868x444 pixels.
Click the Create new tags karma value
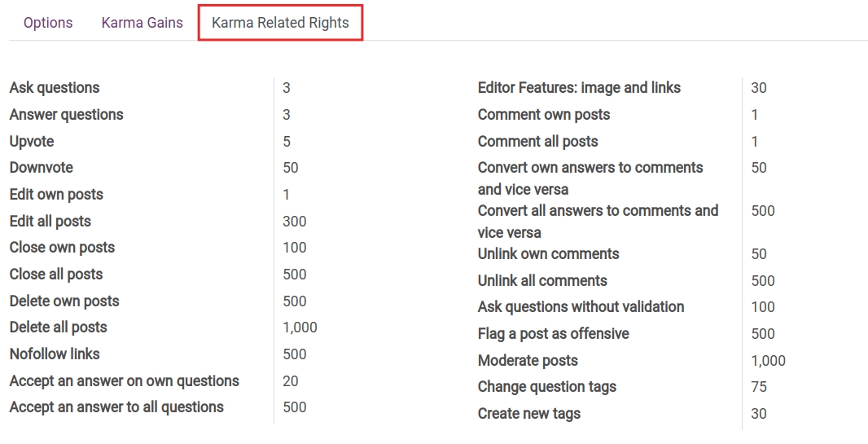(759, 414)
